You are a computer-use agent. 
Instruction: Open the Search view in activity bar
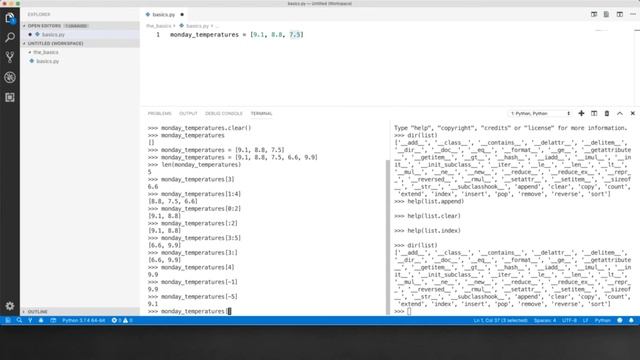[x=10, y=38]
